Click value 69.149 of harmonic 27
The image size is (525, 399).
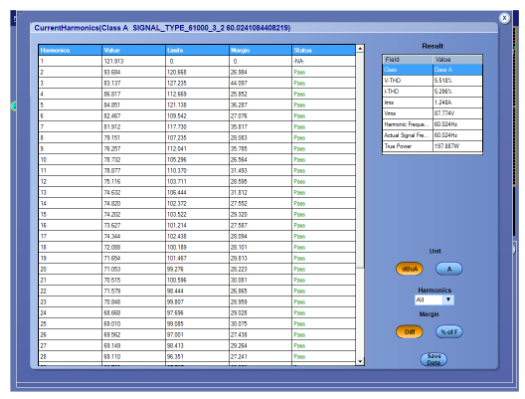coord(112,346)
